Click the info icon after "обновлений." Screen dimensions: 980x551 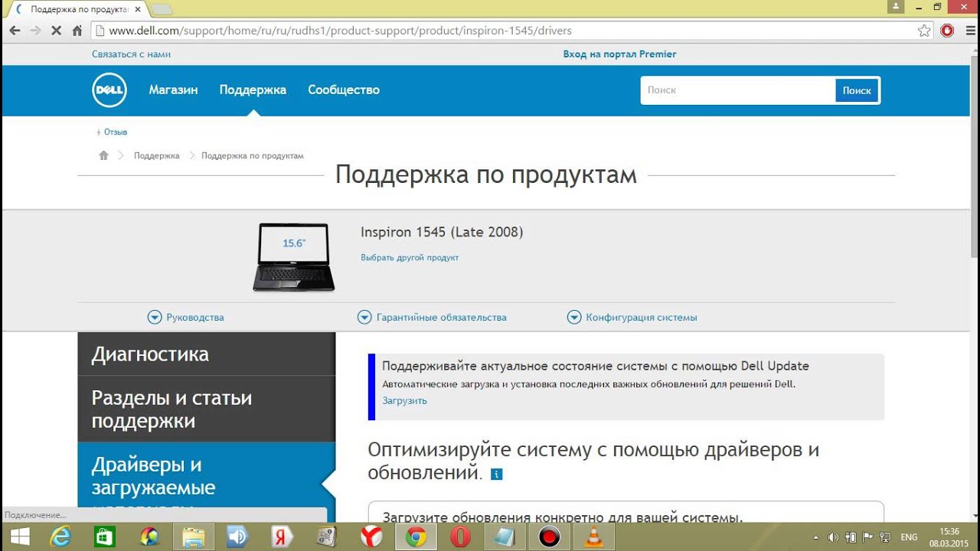(496, 474)
